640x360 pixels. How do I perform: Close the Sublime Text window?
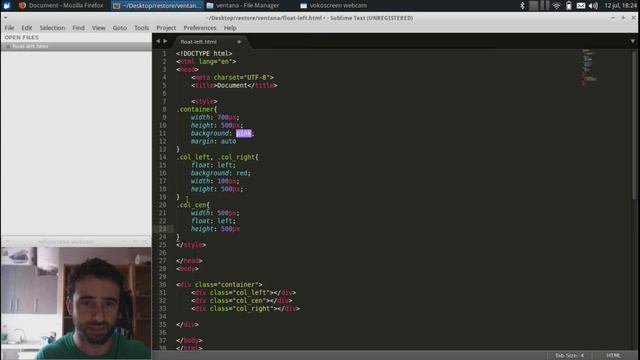(633, 18)
